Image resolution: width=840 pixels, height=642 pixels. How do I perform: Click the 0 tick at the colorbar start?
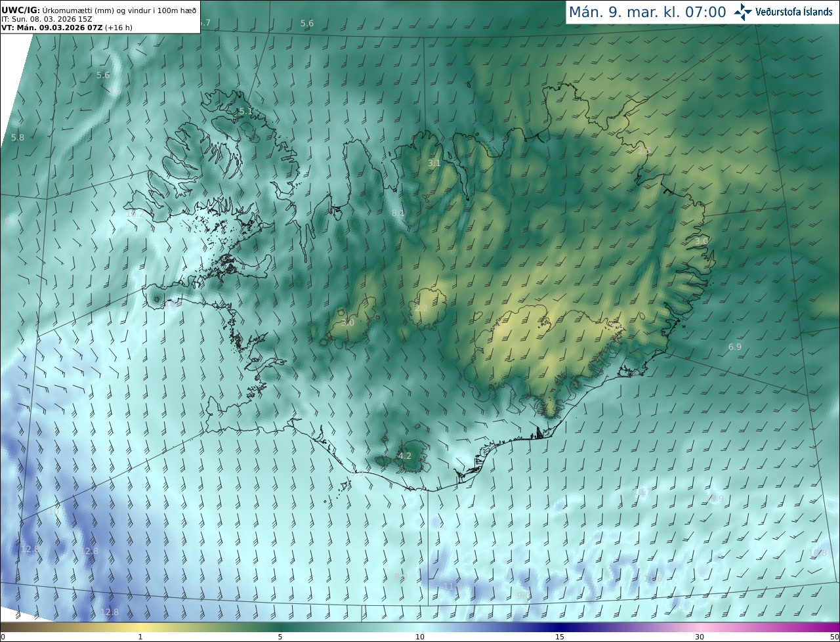(3, 637)
